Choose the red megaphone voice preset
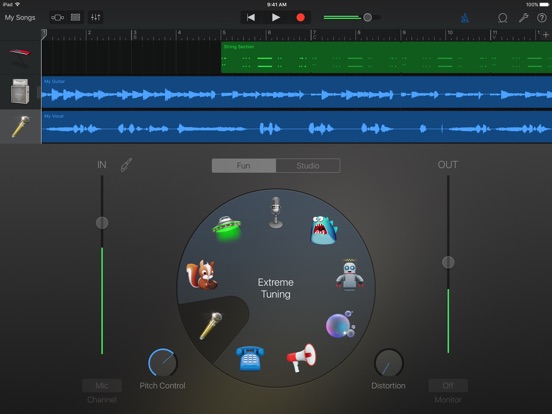552x414 pixels. [x=301, y=358]
